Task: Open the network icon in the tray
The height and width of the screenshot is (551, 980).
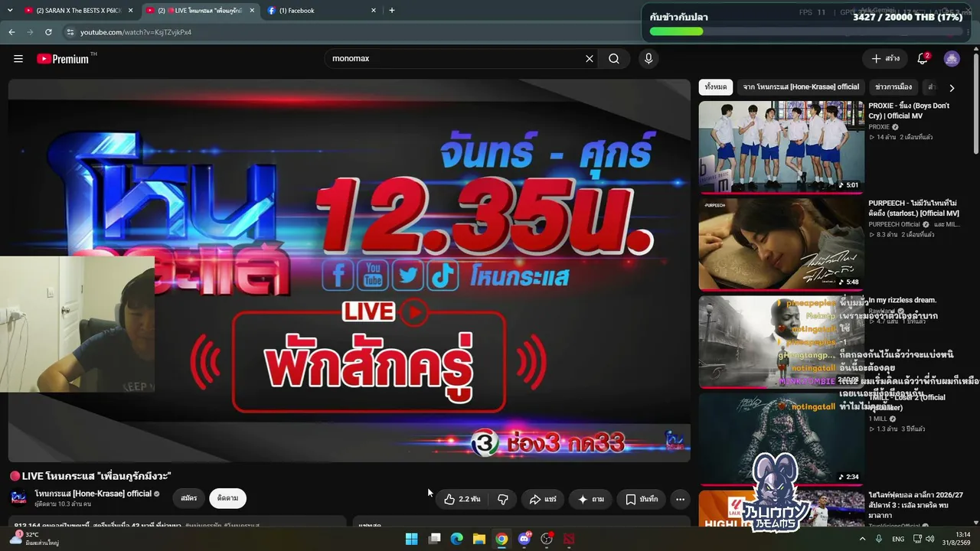Action: coord(916,539)
